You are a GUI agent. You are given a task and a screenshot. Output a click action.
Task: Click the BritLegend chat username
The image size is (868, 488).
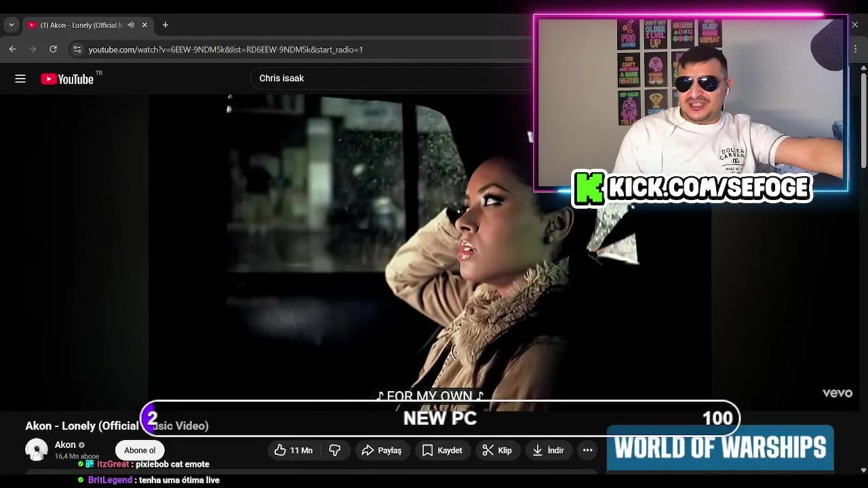point(110,480)
